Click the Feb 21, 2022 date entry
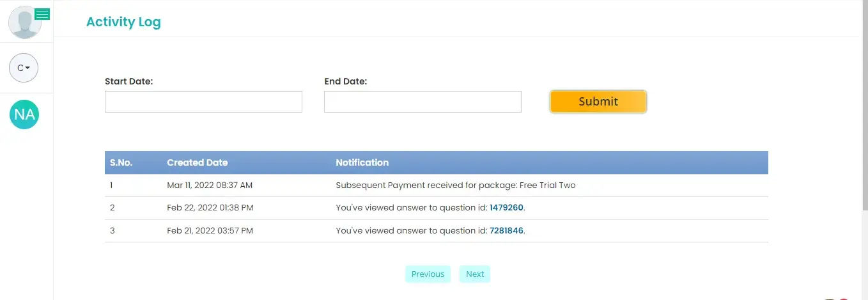 (210, 230)
